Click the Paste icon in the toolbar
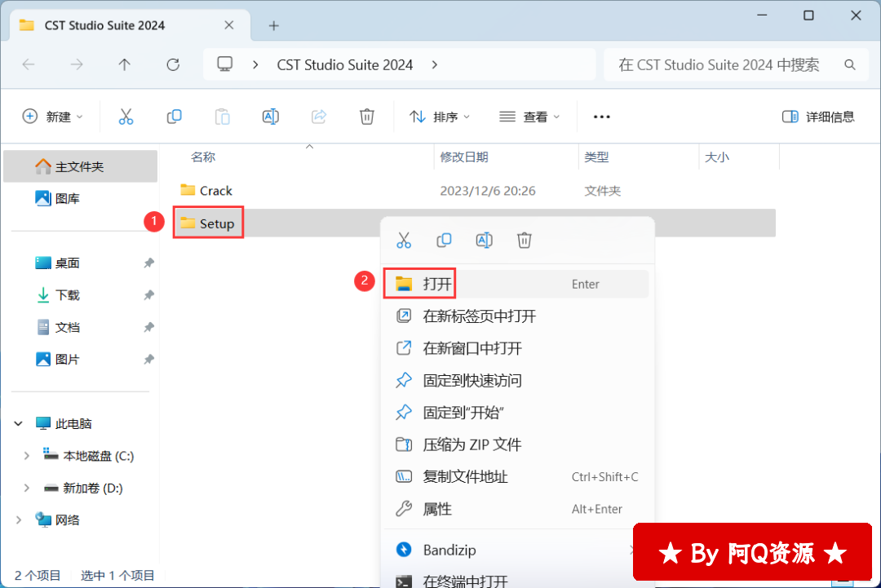 coord(223,117)
